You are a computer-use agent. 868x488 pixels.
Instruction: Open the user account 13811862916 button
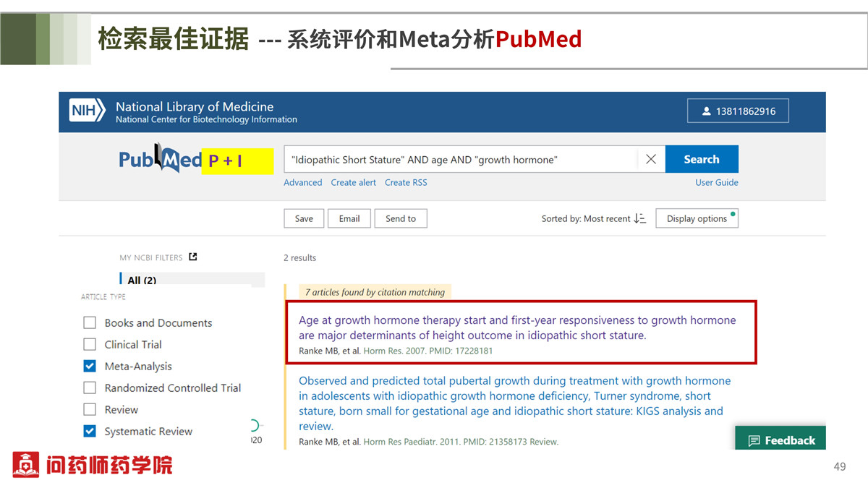(738, 111)
